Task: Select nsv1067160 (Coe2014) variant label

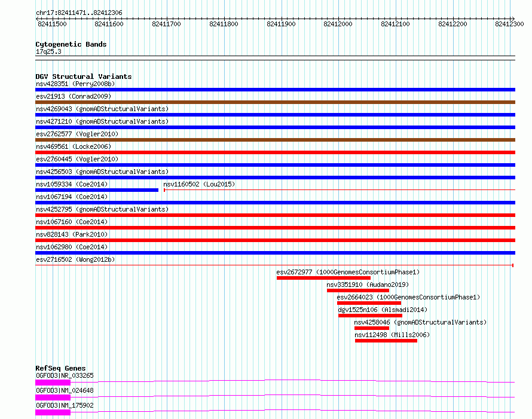Action: (x=72, y=222)
